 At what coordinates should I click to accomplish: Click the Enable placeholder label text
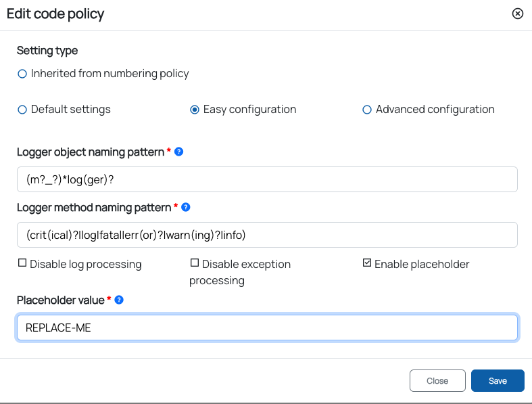click(x=422, y=265)
